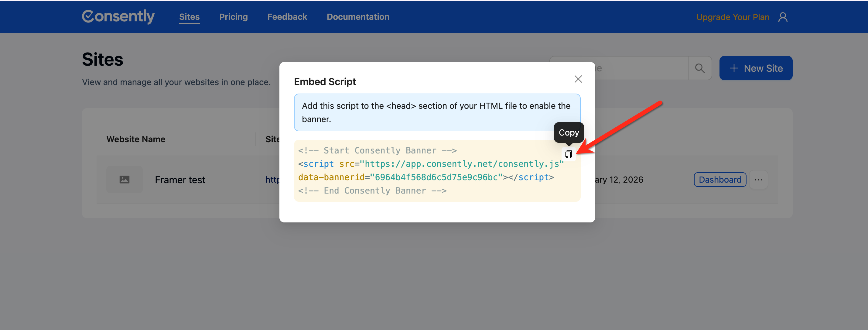Viewport: 868px width, 330px height.
Task: Click the Embed Script dialog title
Action: (325, 81)
